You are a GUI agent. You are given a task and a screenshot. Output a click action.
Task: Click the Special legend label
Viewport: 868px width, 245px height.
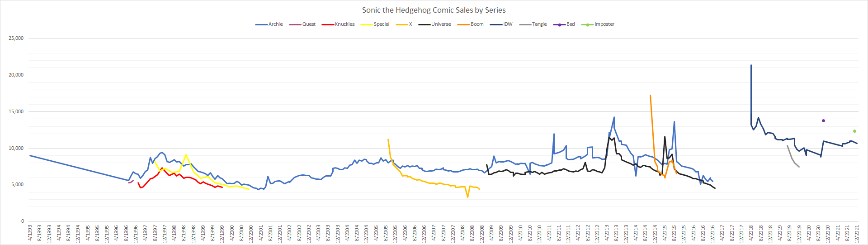point(381,24)
